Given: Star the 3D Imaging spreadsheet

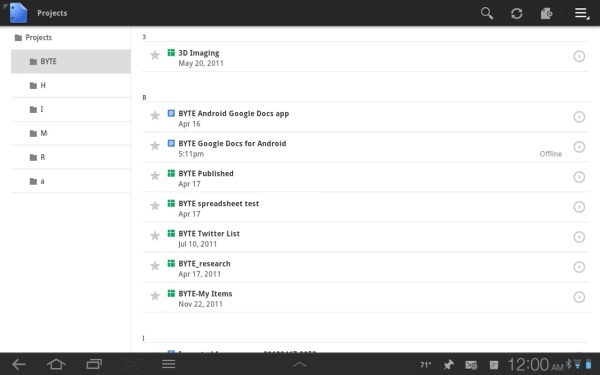Looking at the screenshot, I should click(155, 55).
